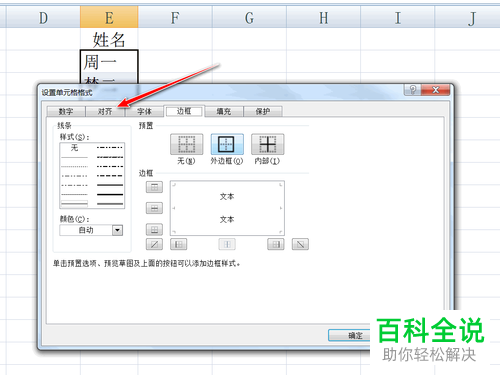Apply the Inside border preset
500x375 pixels.
coord(268,144)
